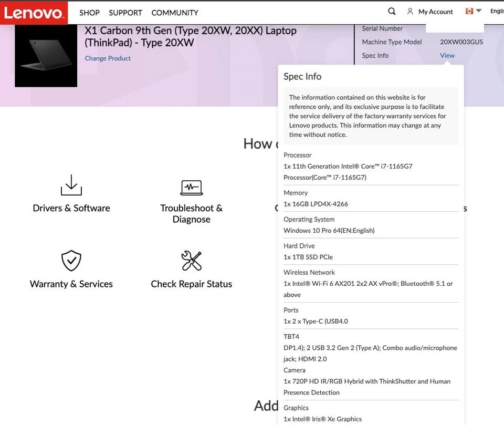Image resolution: width=504 pixels, height=425 pixels.
Task: Click the Troubleshoot & Diagnose laptop icon
Action: tap(191, 187)
